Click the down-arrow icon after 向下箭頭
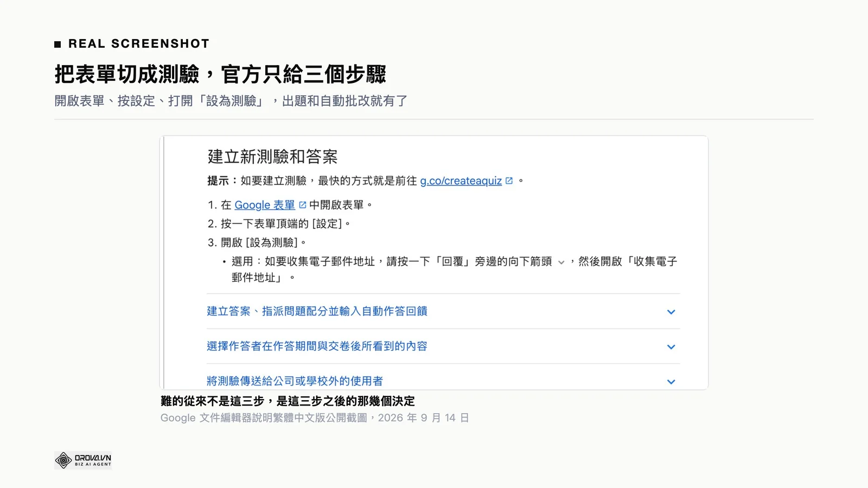868x488 pixels. (x=561, y=262)
